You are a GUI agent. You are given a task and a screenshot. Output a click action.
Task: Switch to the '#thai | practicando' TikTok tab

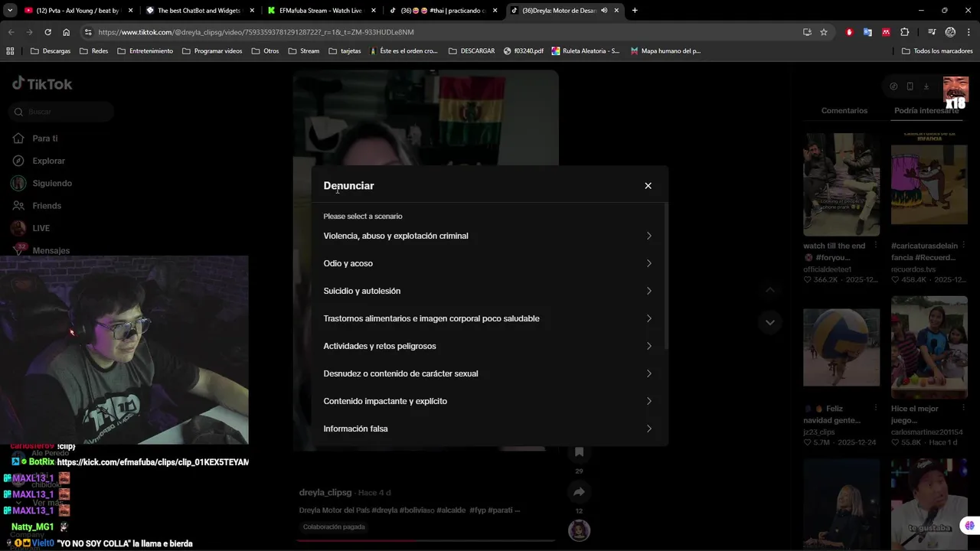pos(442,11)
